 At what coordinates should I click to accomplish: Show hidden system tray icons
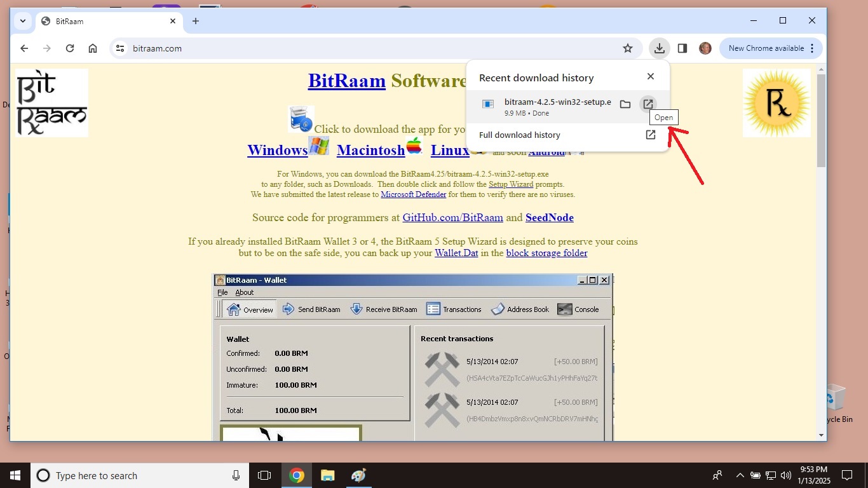[740, 475]
